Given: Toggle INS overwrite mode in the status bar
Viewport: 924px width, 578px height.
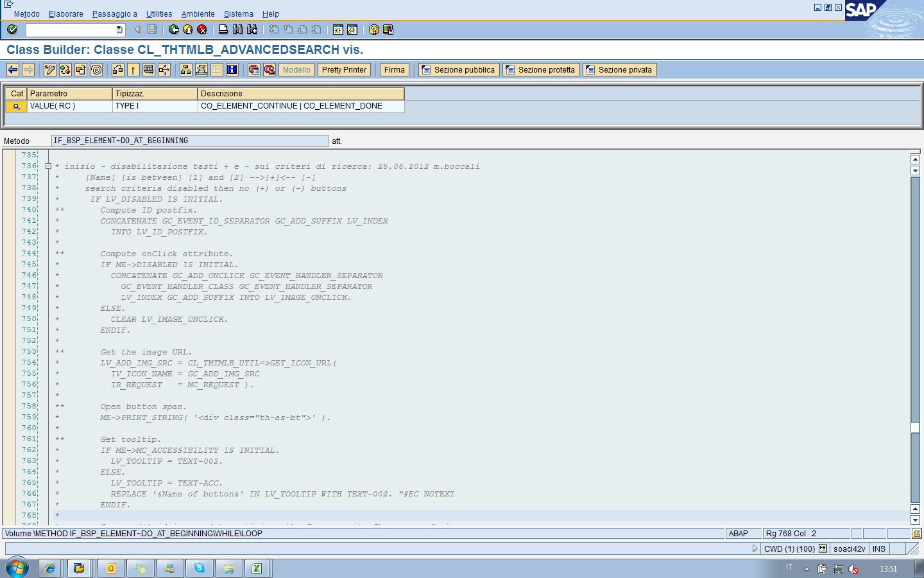Looking at the screenshot, I should [x=878, y=549].
